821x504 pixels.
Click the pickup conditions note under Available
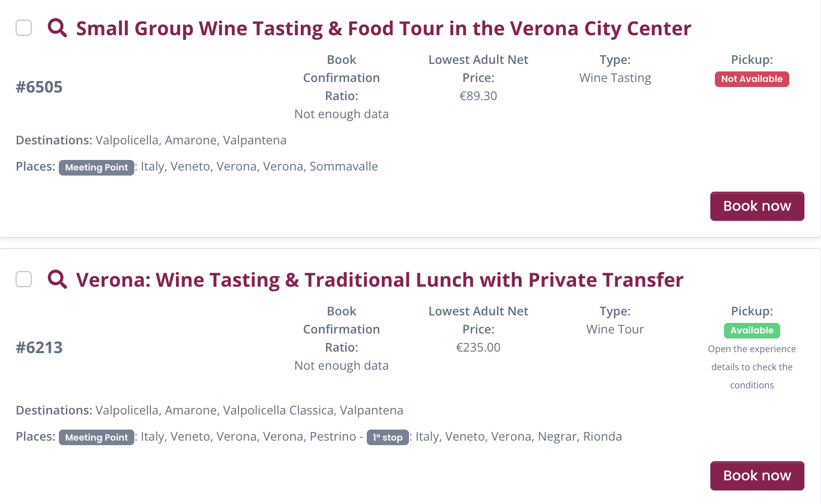(752, 367)
